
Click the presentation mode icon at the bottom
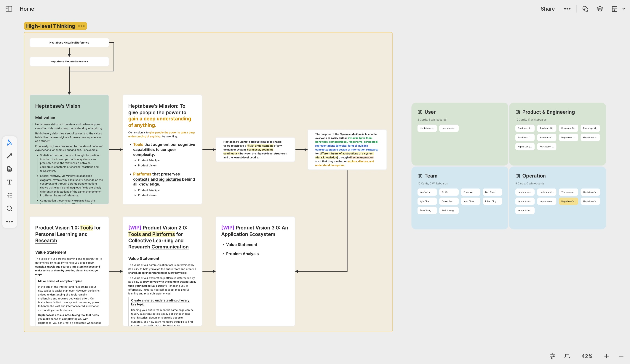click(x=567, y=356)
